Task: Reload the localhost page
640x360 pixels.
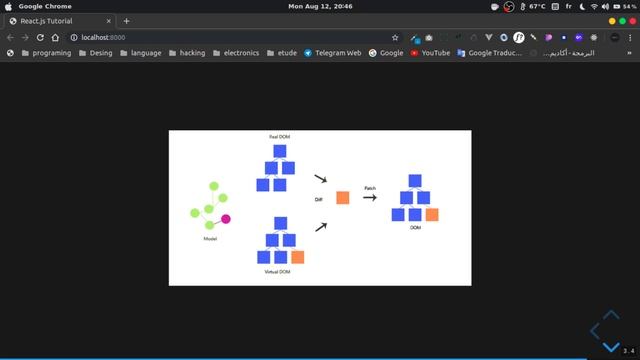Action: coord(40,38)
